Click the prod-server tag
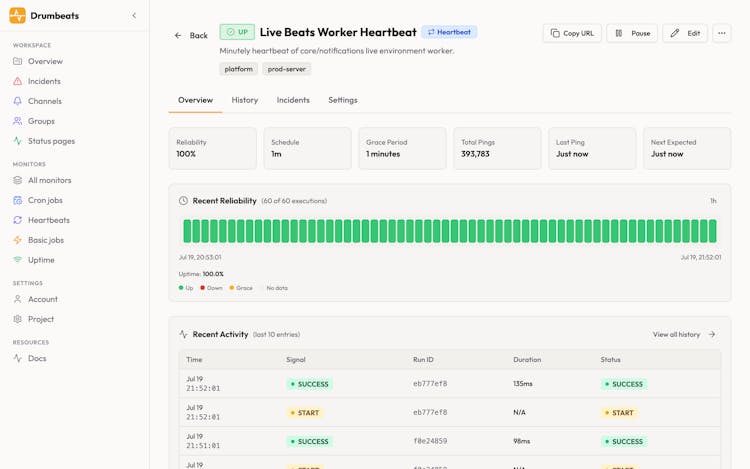Viewport: 750px width, 469px height. click(287, 69)
